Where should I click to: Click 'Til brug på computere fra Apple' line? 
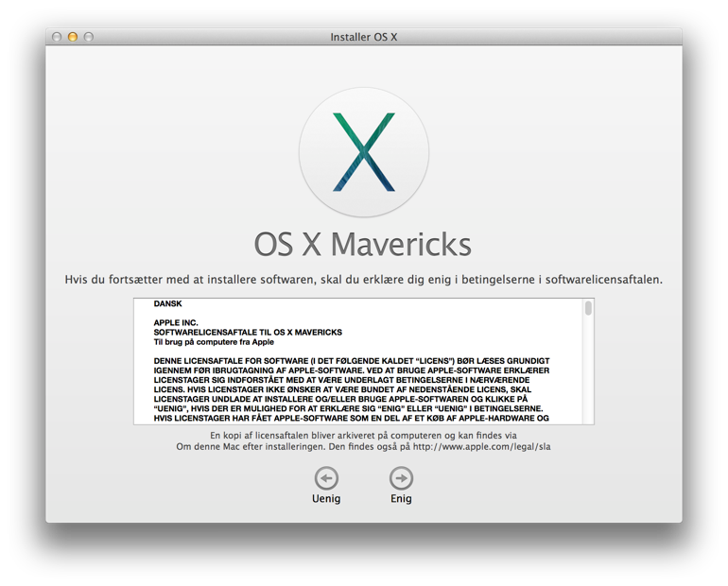(x=214, y=342)
